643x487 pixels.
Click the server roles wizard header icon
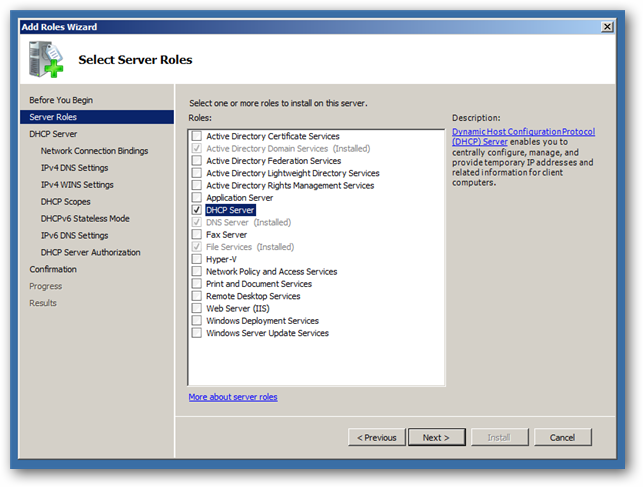click(x=46, y=59)
